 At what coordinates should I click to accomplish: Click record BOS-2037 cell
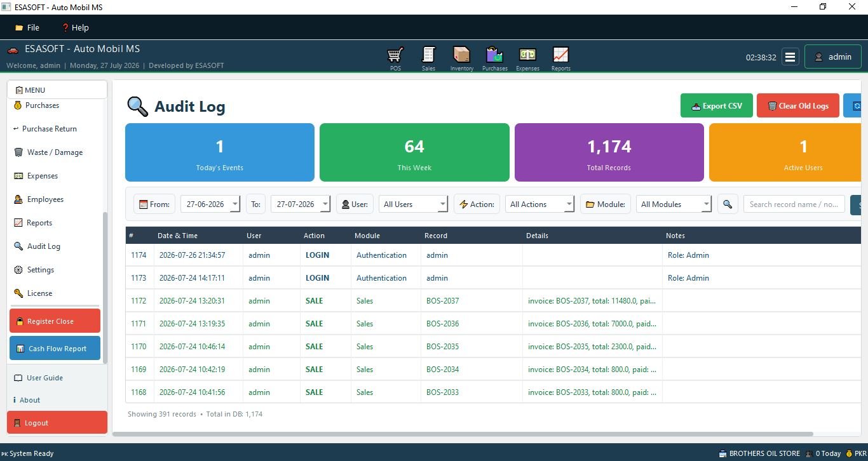(471, 300)
